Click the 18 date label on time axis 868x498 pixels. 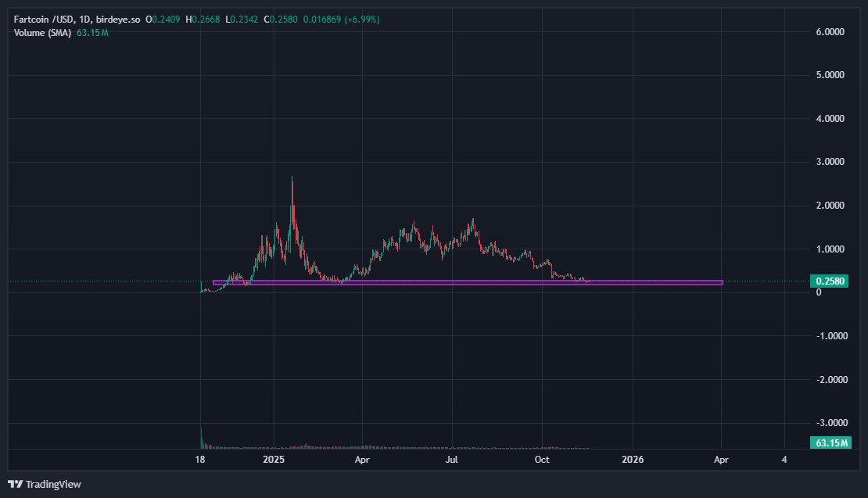(x=200, y=459)
